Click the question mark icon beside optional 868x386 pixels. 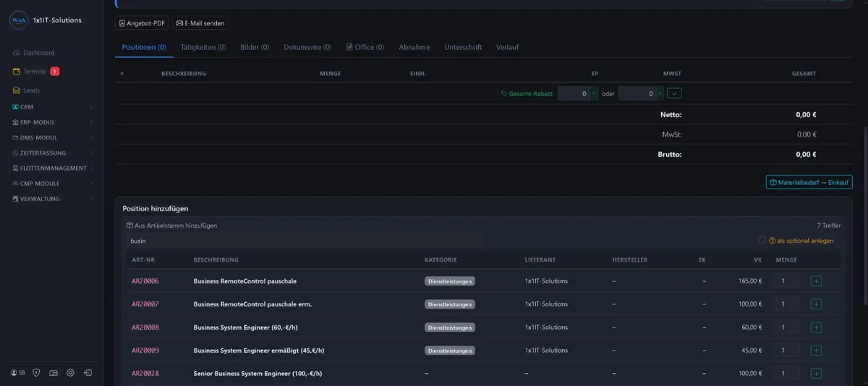click(x=772, y=241)
